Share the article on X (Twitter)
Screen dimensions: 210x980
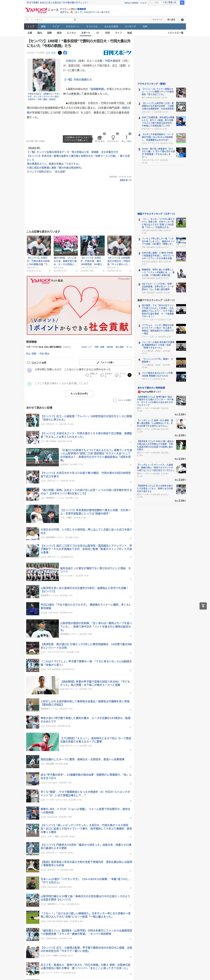coord(60,53)
